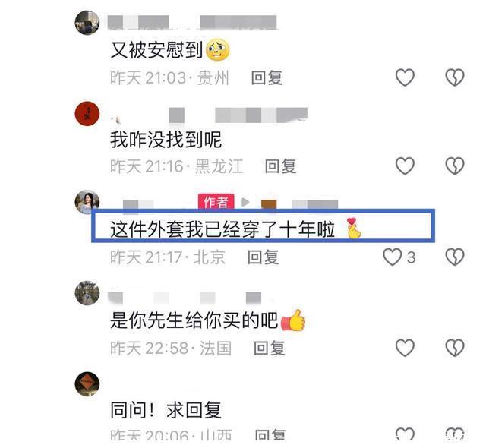Reply to the comment from 黑龙江
Image resolution: width=486 pixels, height=448 pixels.
(x=280, y=166)
